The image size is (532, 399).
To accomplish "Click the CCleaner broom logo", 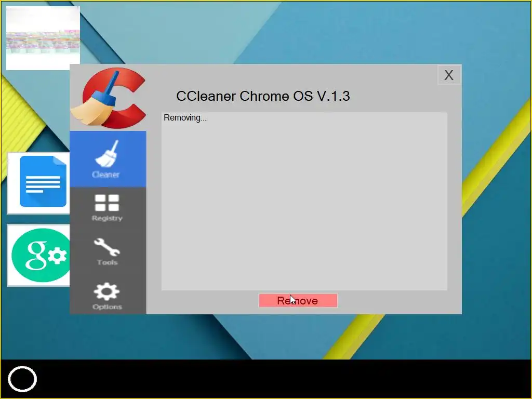I will tap(108, 98).
